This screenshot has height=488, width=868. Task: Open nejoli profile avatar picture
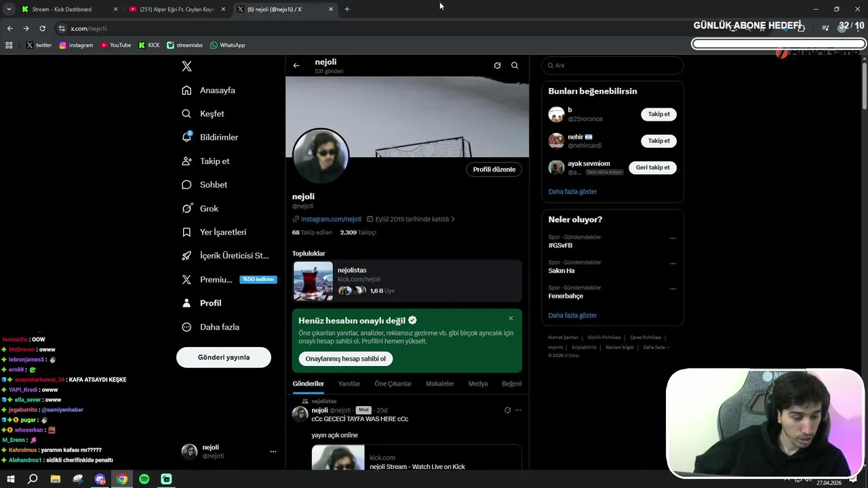pyautogui.click(x=321, y=156)
